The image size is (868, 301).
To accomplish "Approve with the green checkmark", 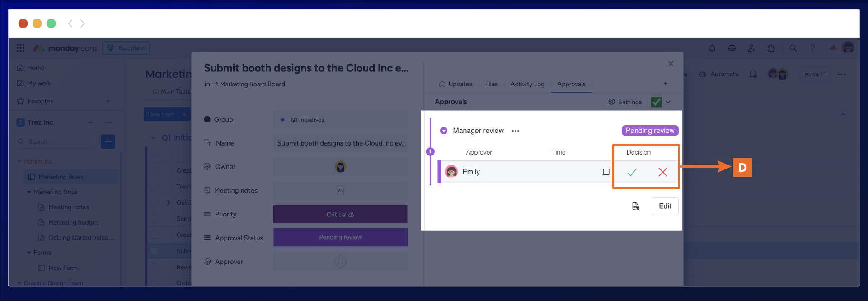I will [x=632, y=172].
